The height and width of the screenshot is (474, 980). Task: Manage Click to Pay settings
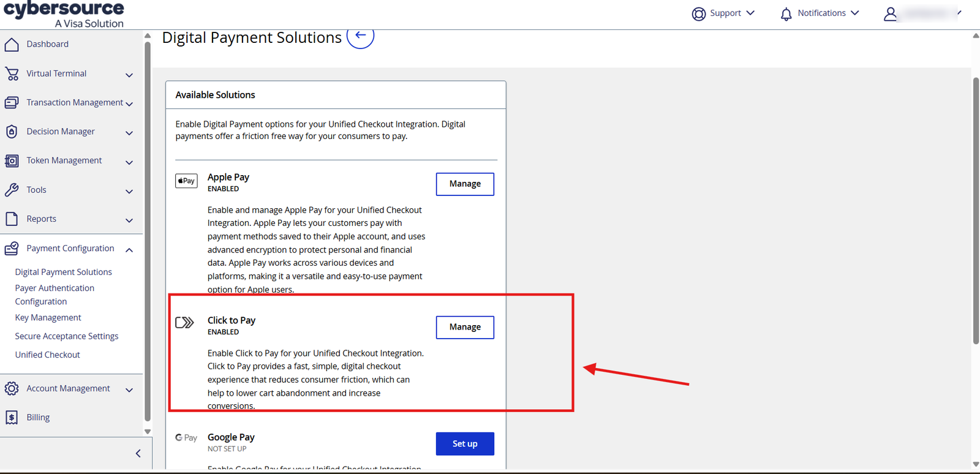coord(465,327)
